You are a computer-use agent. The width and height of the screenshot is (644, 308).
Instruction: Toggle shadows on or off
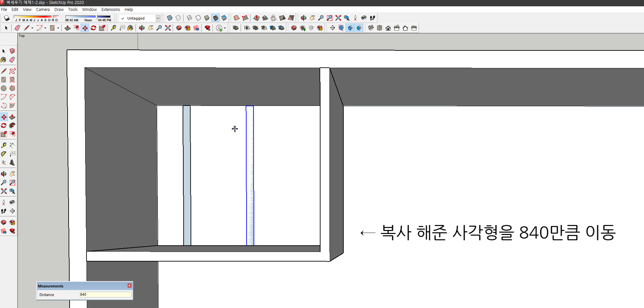[x=7, y=18]
